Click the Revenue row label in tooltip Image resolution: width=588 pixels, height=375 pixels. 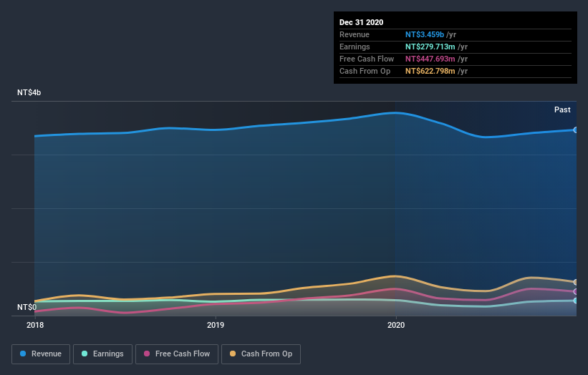355,34
